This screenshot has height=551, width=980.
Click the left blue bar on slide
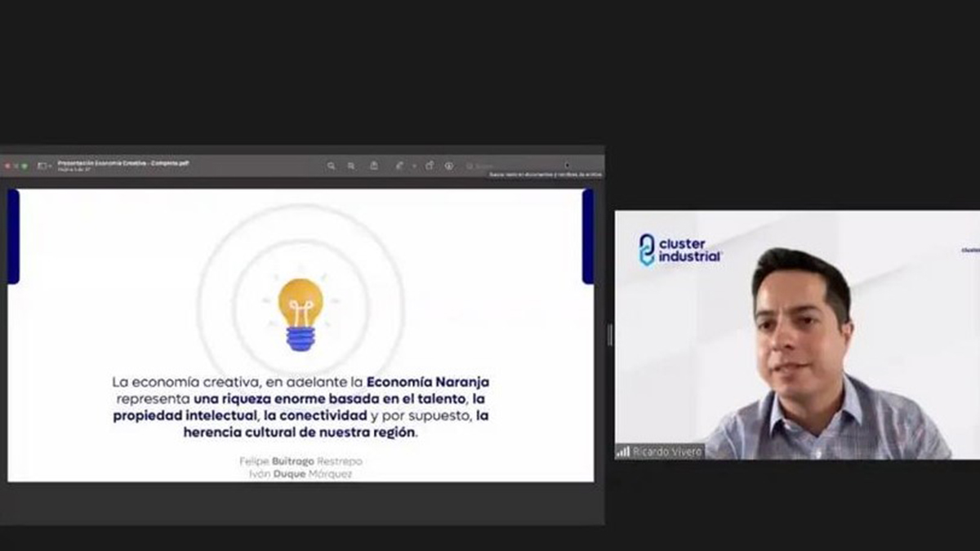13,237
